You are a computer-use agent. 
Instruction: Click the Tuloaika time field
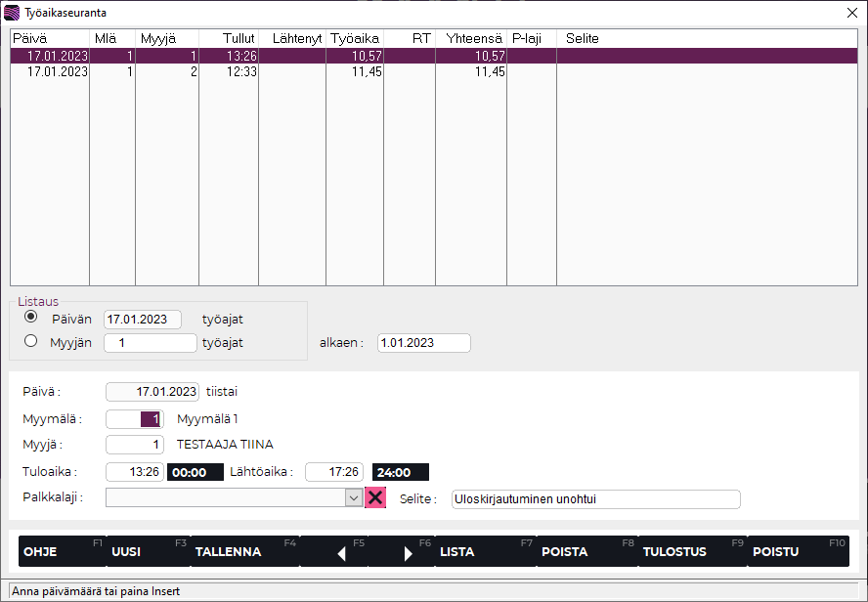(x=135, y=472)
